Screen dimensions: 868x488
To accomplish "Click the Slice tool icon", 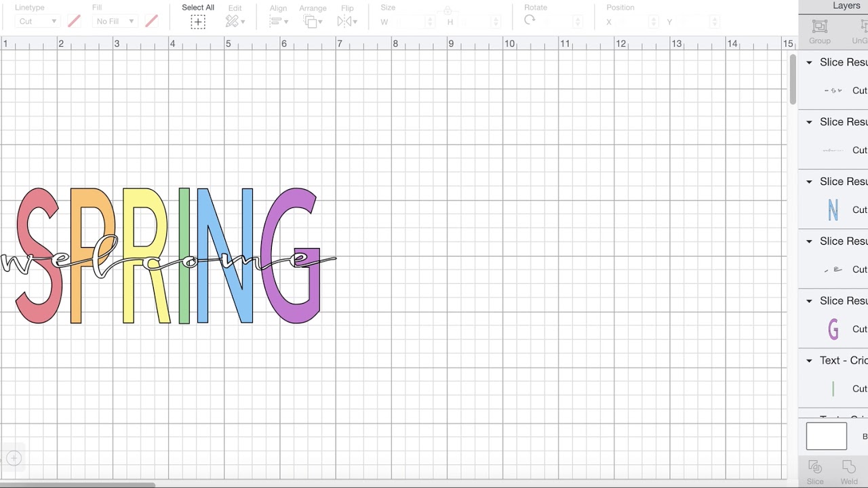I will [815, 467].
